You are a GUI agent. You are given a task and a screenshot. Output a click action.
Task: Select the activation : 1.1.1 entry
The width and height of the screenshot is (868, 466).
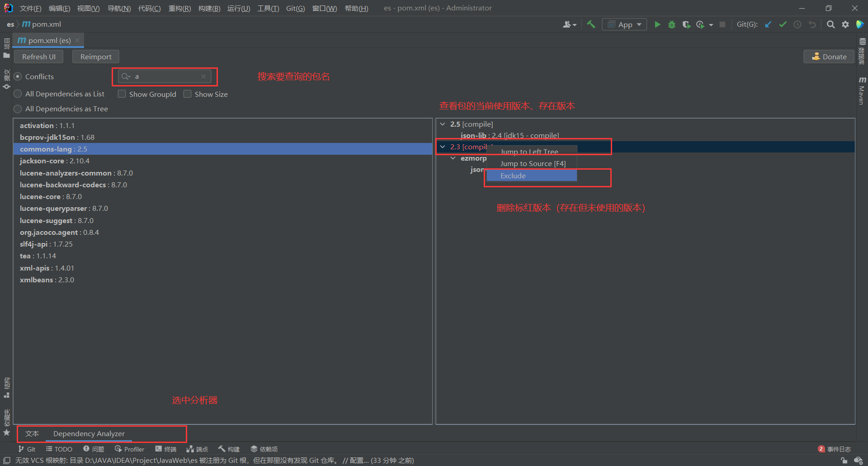tap(223, 125)
